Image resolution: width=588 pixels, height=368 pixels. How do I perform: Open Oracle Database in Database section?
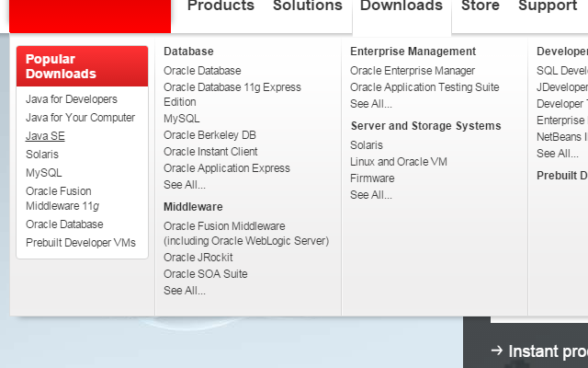click(x=202, y=71)
